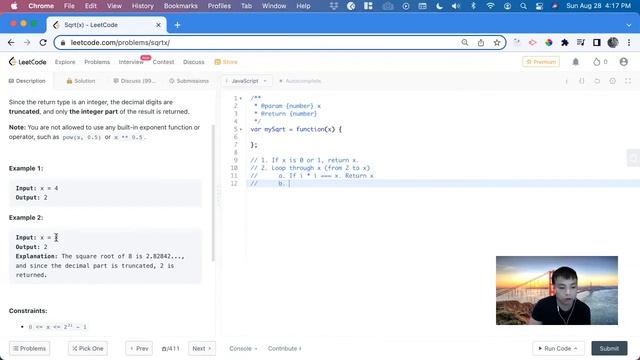Open the Discuss tab of the problem
Viewport: 640px width, 360px height.
point(134,81)
